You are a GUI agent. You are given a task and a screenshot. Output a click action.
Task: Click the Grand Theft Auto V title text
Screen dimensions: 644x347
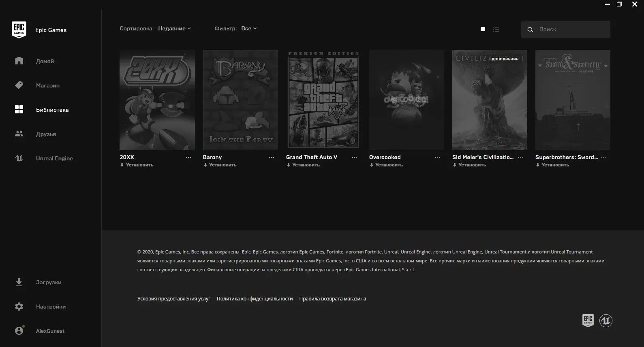(x=312, y=157)
